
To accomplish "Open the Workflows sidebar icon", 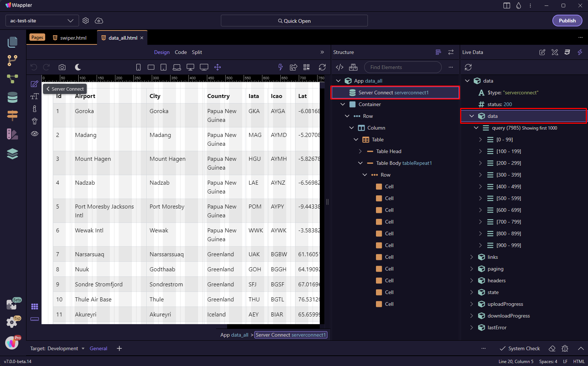I will coord(12,79).
